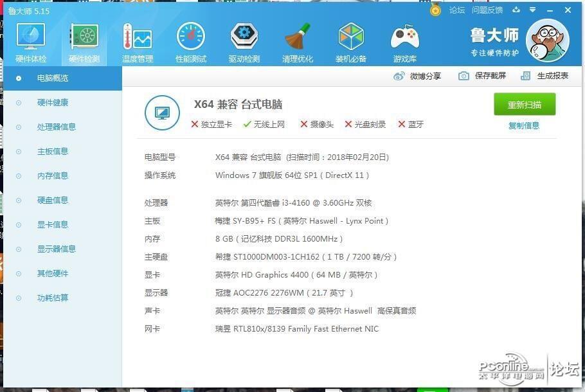Click the "鲁大师 5.15" window title
This screenshot has height=392, width=585.
pos(29,11)
